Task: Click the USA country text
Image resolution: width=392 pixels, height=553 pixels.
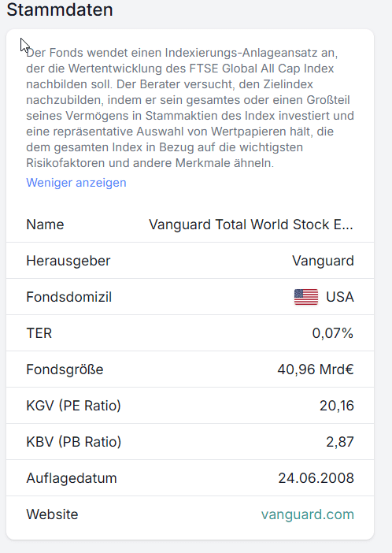Action: 340,297
